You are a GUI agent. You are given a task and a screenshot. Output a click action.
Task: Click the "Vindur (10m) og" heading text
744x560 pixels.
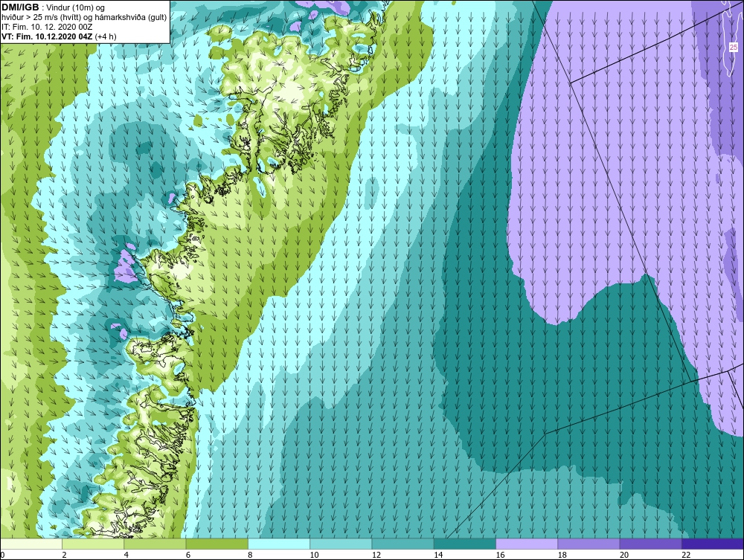77,7
